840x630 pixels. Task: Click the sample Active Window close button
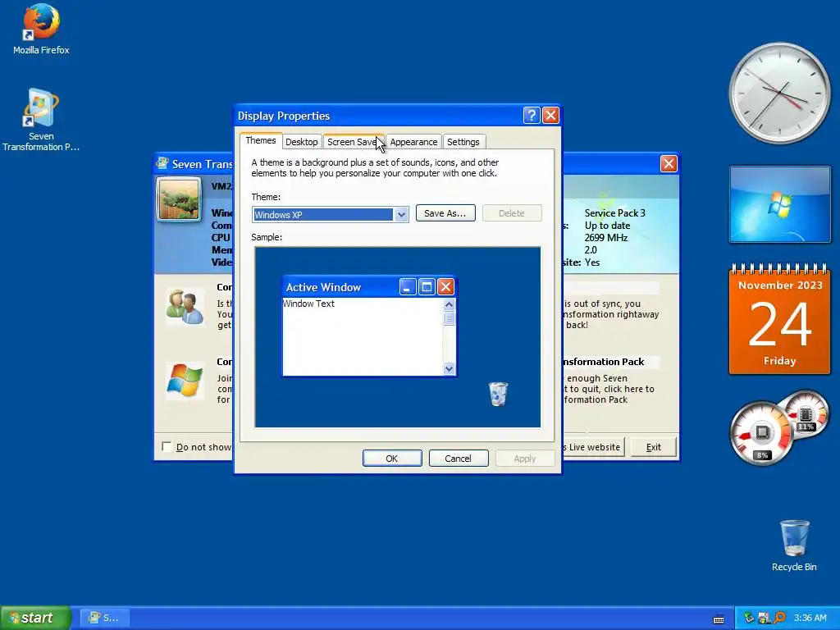[445, 287]
